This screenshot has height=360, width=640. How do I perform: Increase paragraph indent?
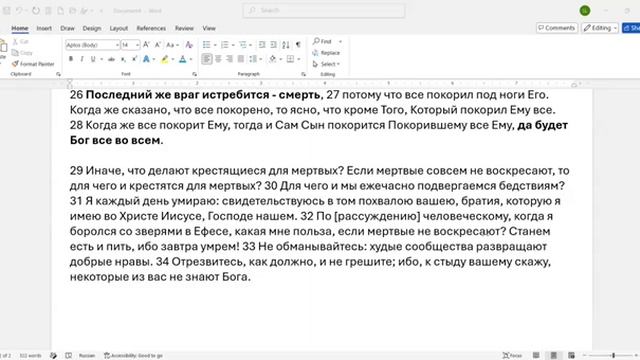click(273, 44)
